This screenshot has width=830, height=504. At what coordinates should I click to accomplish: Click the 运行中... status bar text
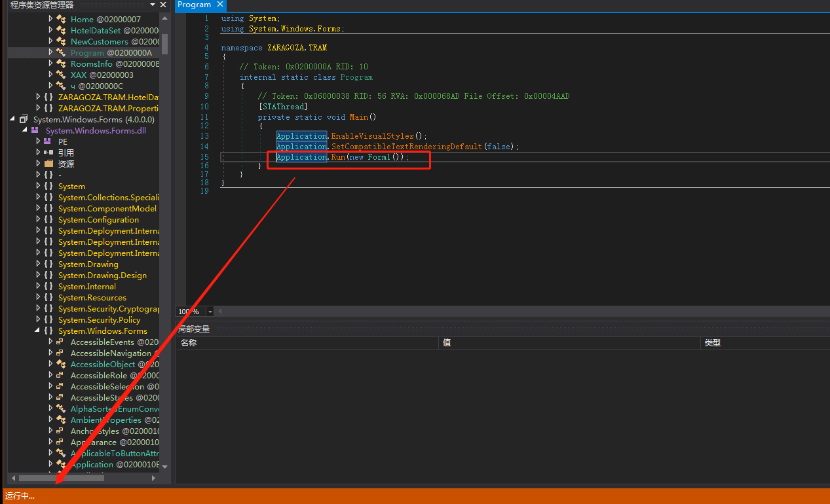point(20,496)
